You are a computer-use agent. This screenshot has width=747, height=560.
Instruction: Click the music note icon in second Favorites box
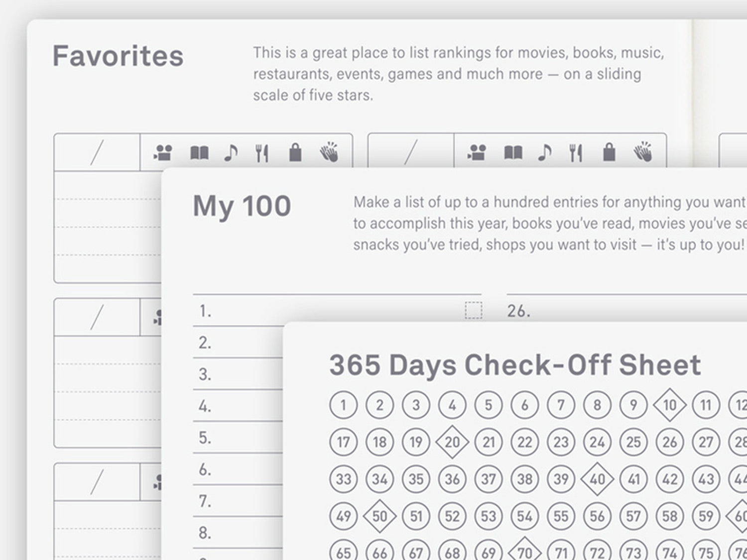(x=544, y=153)
